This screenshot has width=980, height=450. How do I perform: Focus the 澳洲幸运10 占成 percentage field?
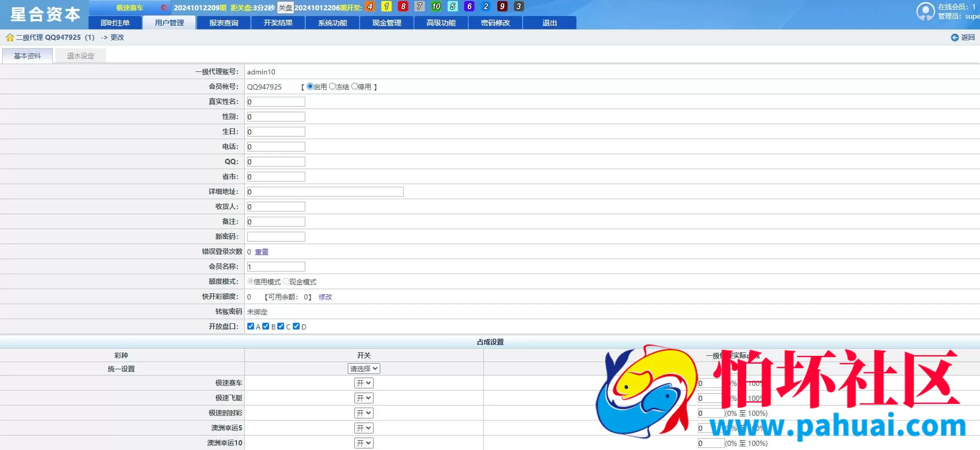click(711, 443)
